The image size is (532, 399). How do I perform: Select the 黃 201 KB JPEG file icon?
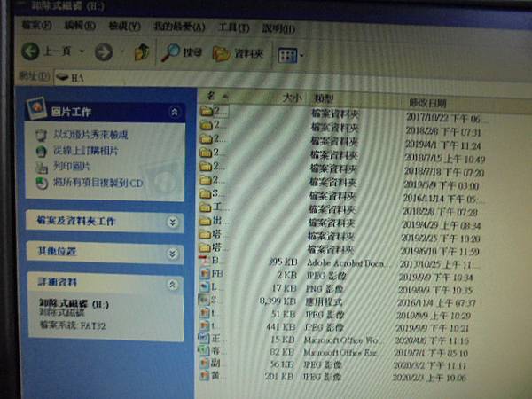(204, 375)
